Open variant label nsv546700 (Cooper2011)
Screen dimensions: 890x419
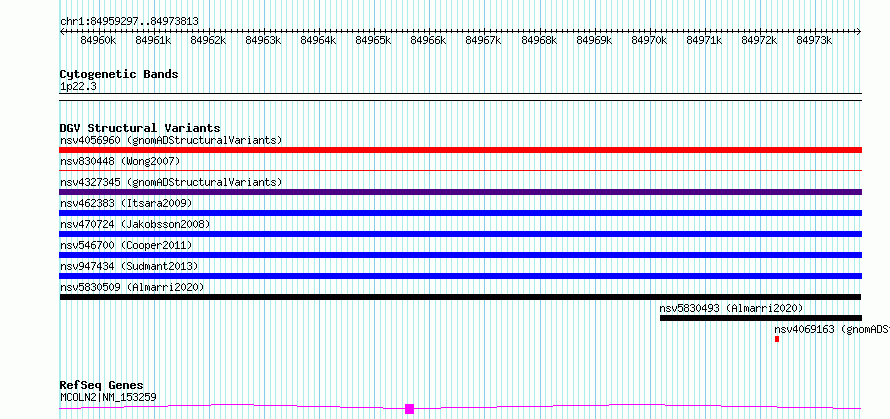point(126,245)
